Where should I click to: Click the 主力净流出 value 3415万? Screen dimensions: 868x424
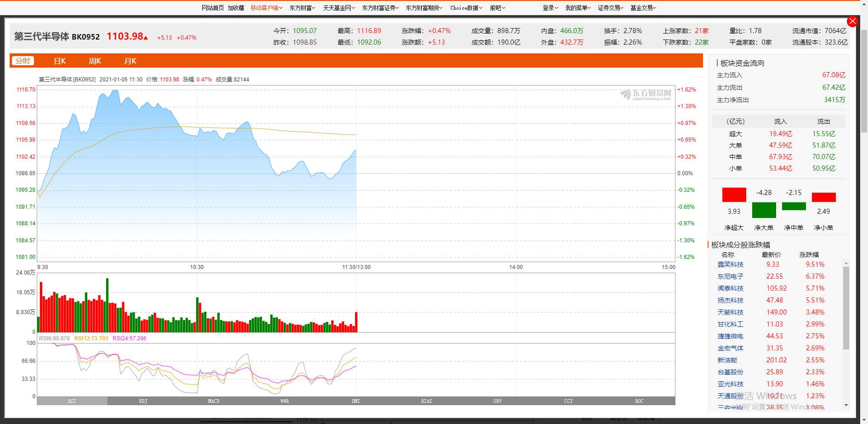834,100
